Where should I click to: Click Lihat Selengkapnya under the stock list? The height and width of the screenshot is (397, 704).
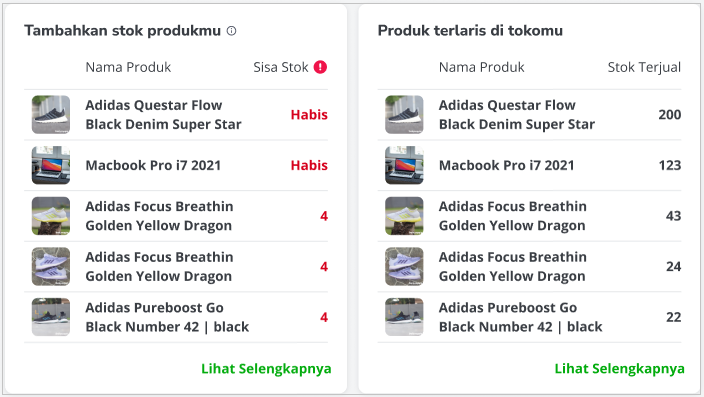pos(266,369)
